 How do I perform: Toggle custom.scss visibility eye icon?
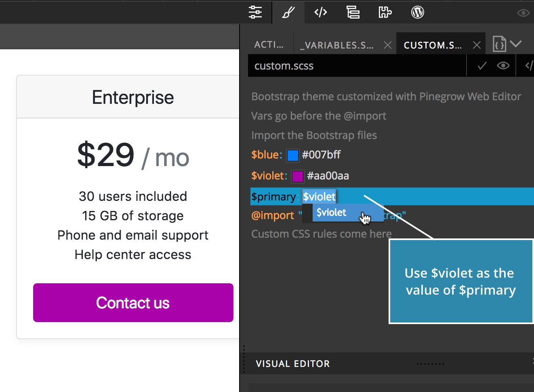coord(503,66)
